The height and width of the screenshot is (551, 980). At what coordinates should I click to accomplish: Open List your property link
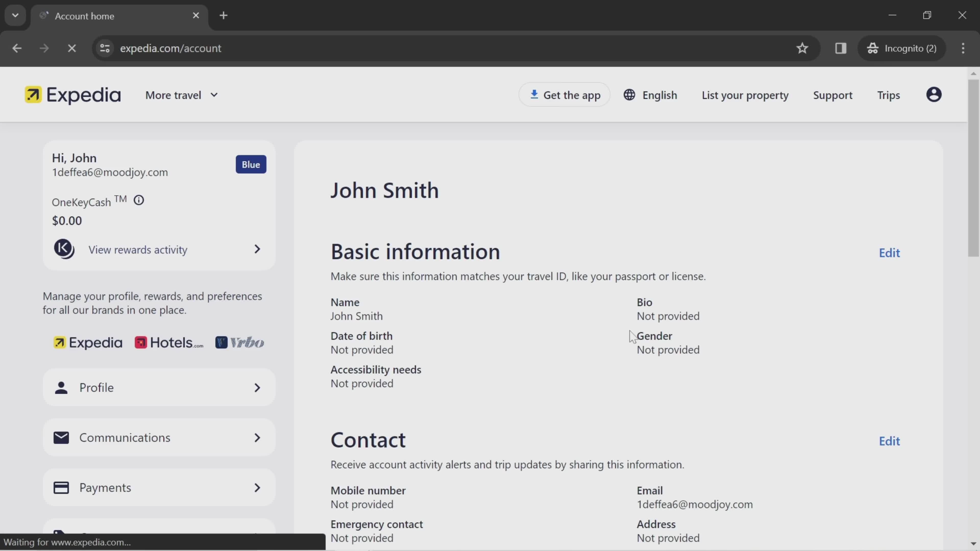tap(745, 95)
